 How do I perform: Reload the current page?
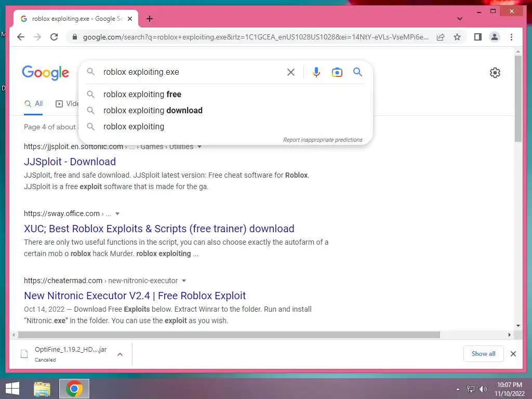[54, 37]
